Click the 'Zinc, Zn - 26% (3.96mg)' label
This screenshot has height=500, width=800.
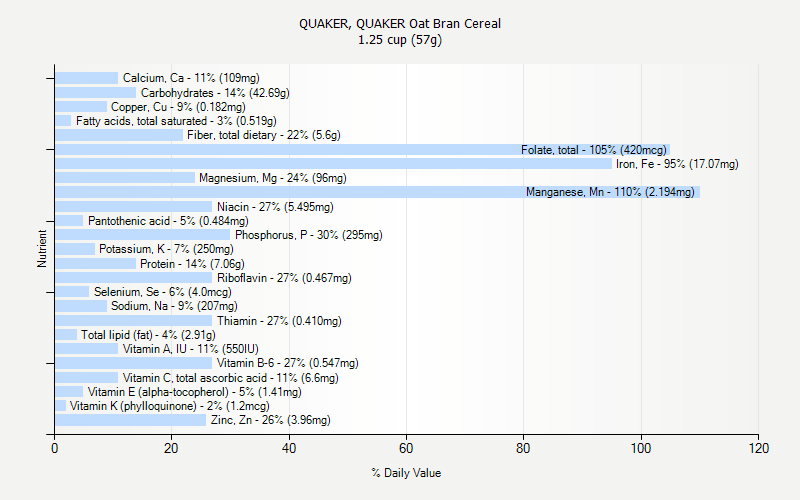click(270, 420)
